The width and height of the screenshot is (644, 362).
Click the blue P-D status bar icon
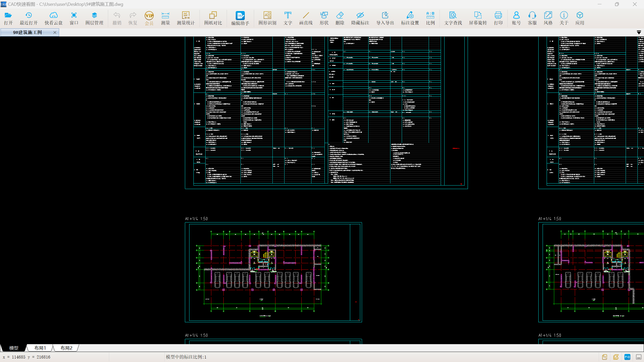[x=627, y=357]
